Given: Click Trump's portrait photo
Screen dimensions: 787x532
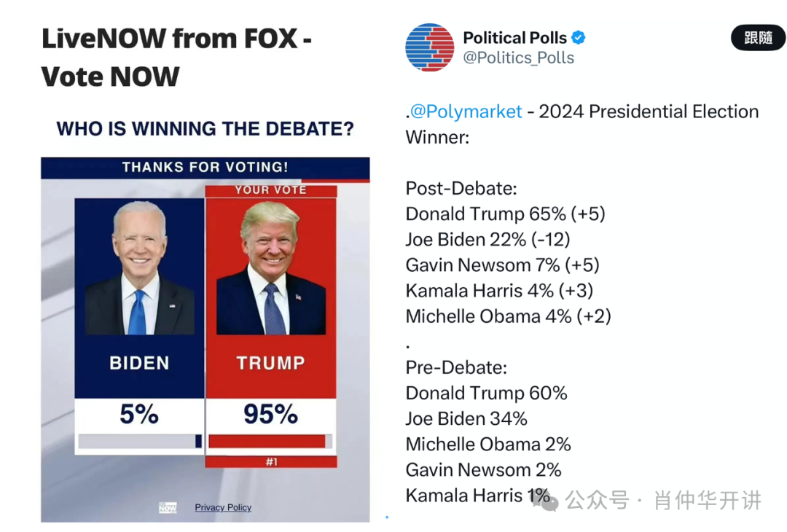Looking at the screenshot, I should 270,268.
